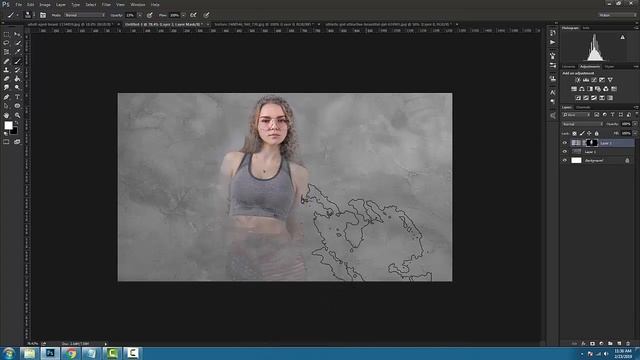Select the Hand tool
640x360 pixels.
click(x=6, y=116)
